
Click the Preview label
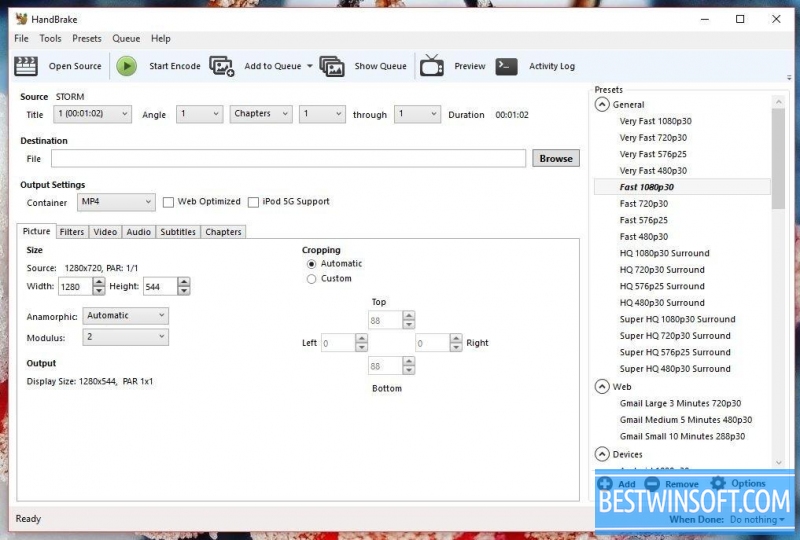(470, 66)
